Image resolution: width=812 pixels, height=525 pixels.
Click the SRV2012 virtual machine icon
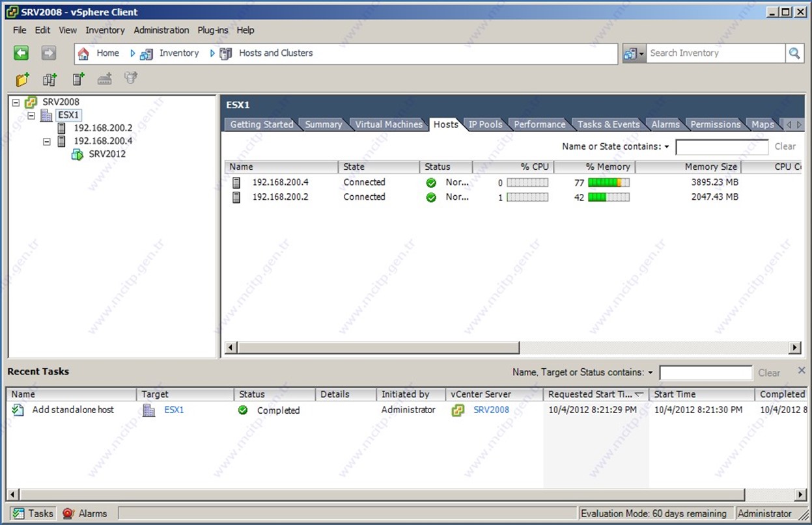pos(77,154)
